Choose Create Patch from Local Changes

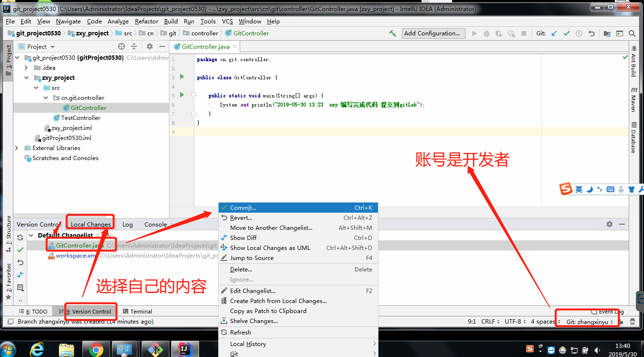click(298, 301)
